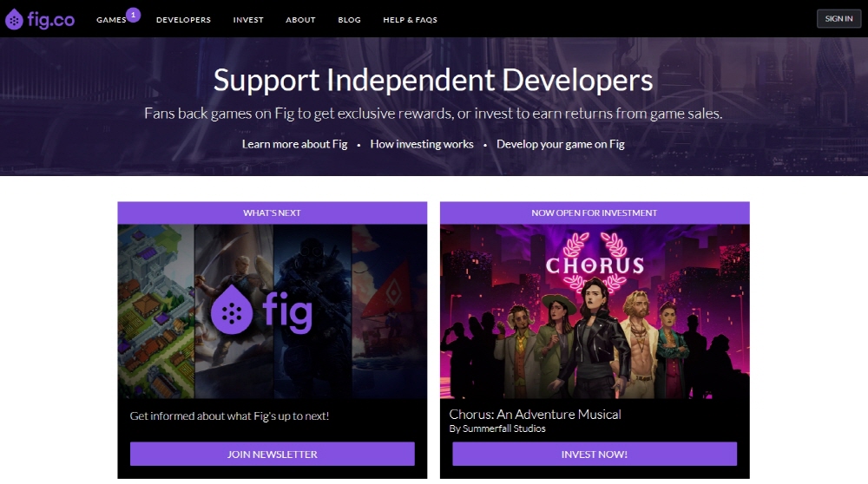Image resolution: width=868 pixels, height=484 pixels.
Task: Visit the Blog section
Action: coord(349,20)
